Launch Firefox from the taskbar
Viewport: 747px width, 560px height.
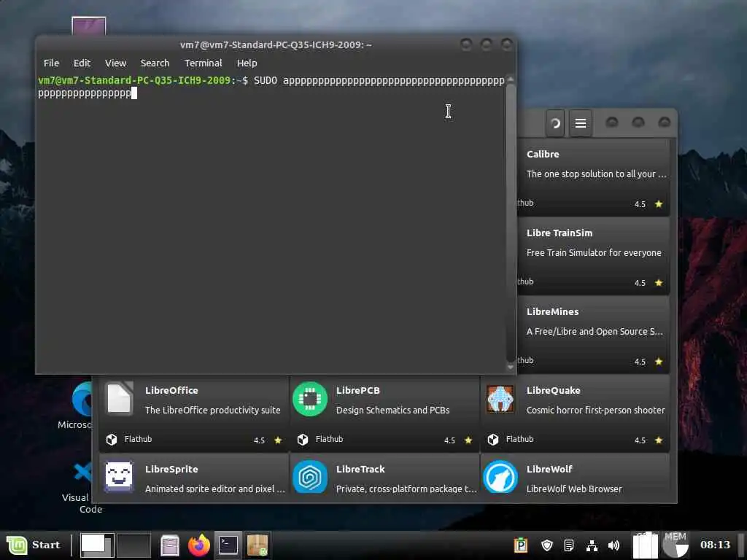[x=199, y=545]
